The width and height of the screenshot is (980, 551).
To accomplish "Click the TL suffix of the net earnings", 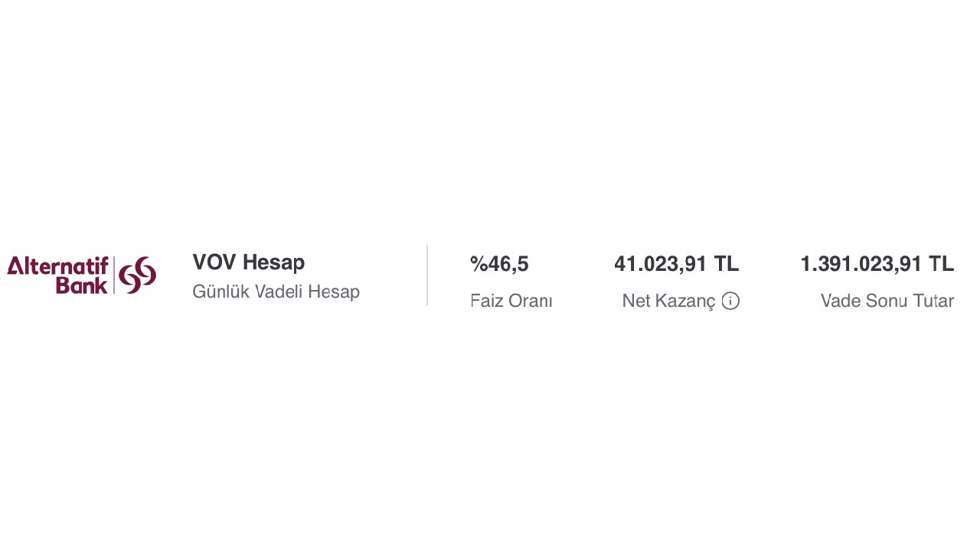I will pos(727,264).
